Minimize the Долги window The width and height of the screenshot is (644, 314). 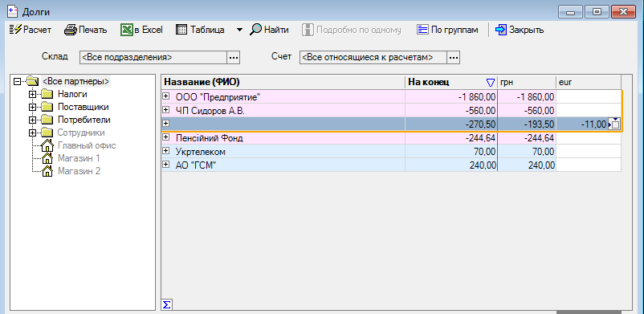pyautogui.click(x=570, y=11)
